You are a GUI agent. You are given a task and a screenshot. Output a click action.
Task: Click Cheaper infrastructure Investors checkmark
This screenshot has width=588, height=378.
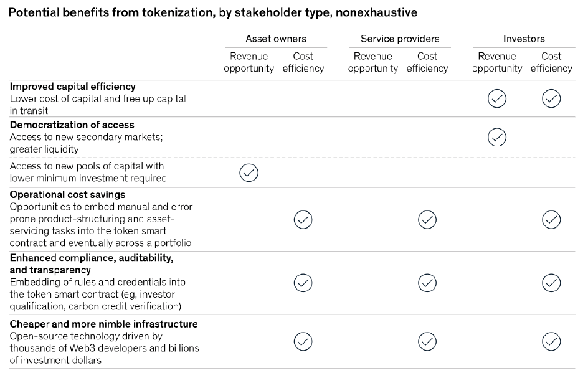point(551,341)
